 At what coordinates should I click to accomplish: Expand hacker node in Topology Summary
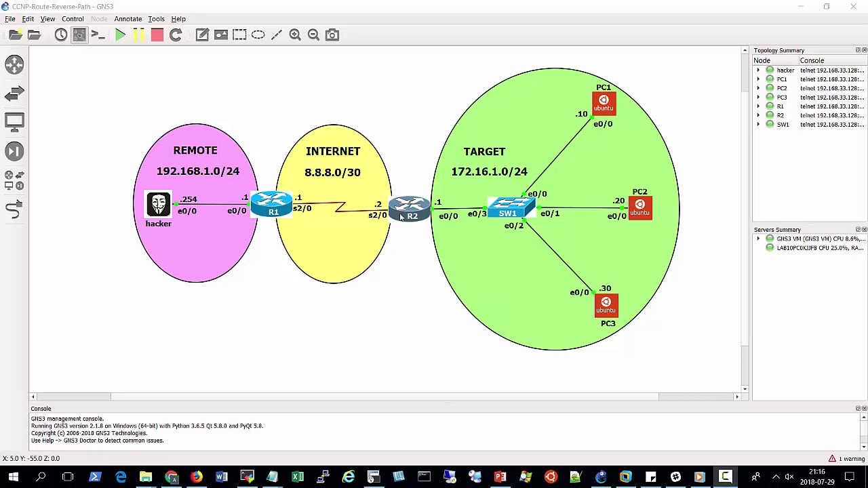[x=758, y=70]
